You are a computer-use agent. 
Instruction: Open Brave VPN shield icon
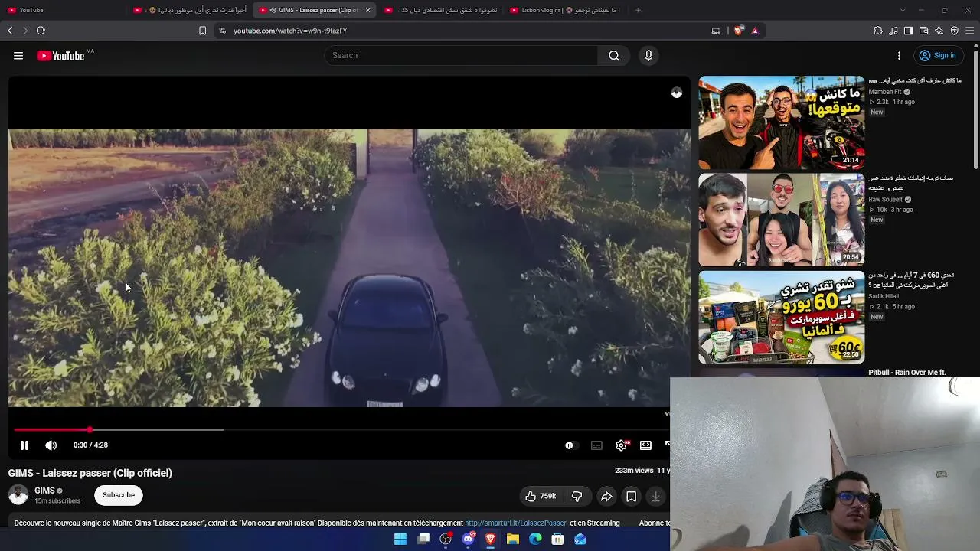954,31
